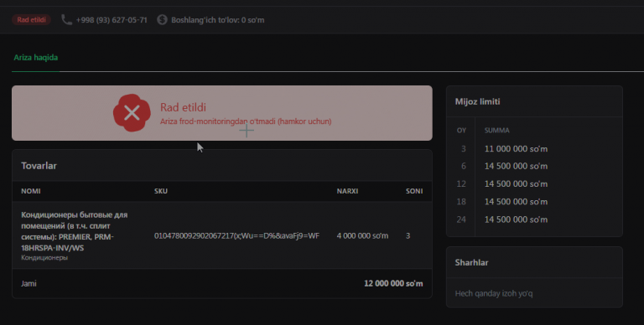The height and width of the screenshot is (325, 644).
Task: Click the NOMI column header
Action: coord(31,191)
